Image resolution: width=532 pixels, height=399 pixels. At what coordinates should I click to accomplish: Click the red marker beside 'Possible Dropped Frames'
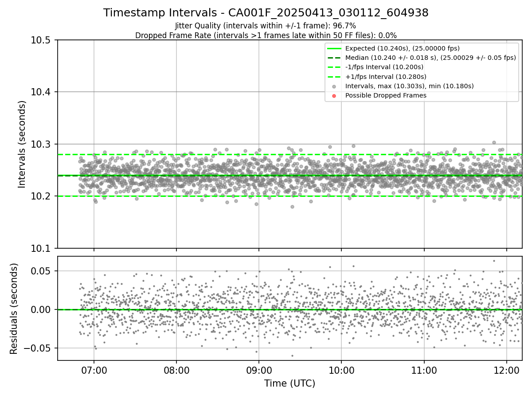coord(334,96)
